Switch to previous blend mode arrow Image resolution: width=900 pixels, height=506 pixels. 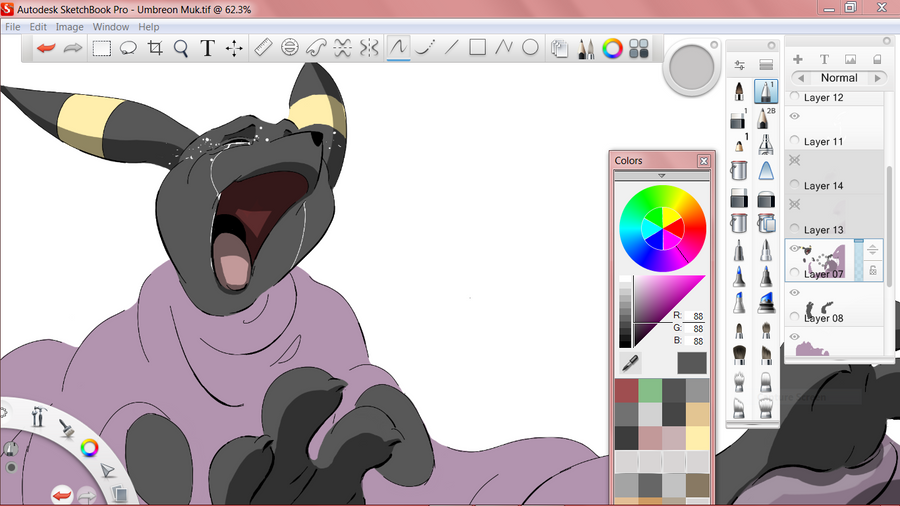coord(801,78)
